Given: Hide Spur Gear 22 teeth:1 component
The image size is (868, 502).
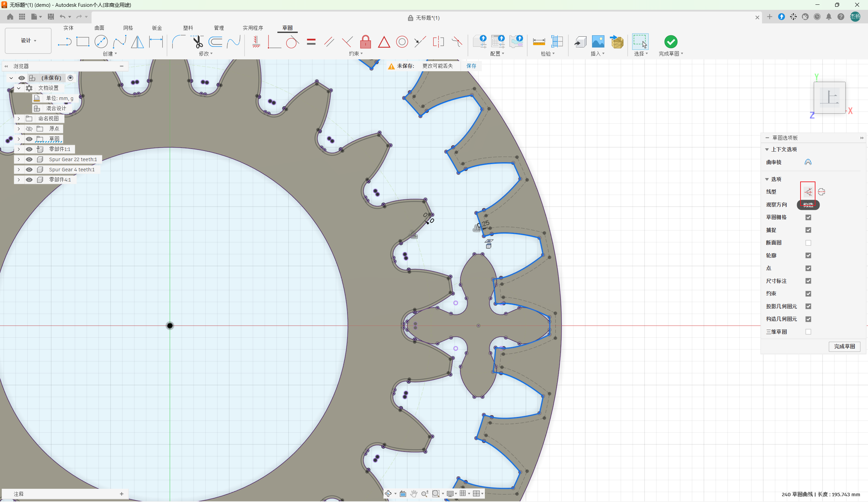Looking at the screenshot, I should point(29,159).
